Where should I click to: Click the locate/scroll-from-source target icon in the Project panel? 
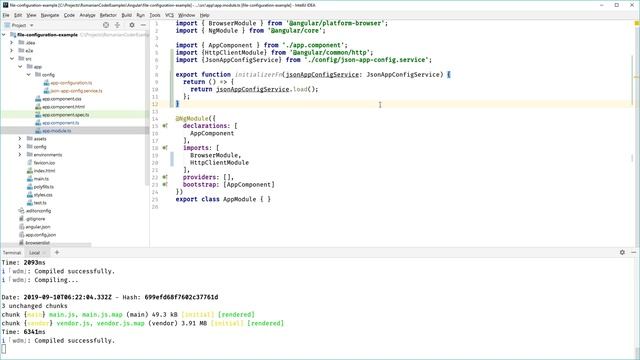(106, 25)
